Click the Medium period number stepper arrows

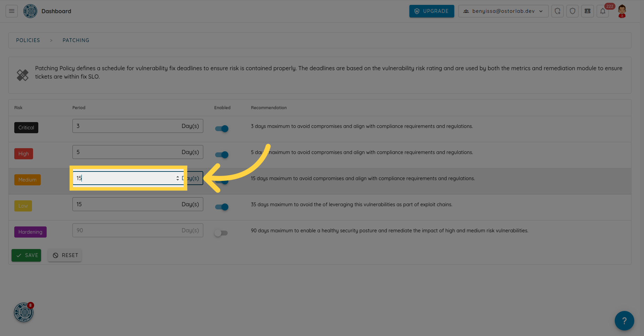pos(178,178)
